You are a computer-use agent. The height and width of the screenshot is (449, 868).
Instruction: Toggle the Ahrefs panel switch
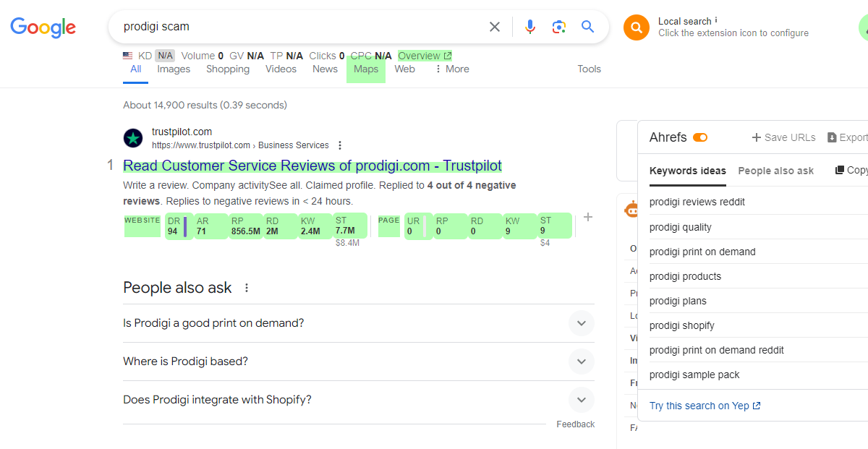[x=700, y=137]
